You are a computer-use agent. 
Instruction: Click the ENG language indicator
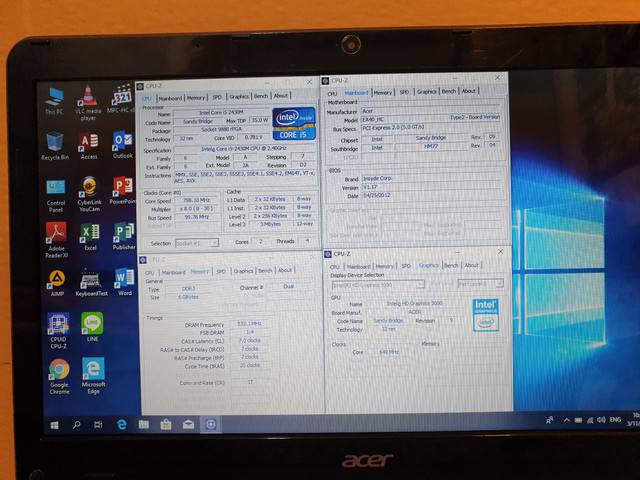(615, 420)
